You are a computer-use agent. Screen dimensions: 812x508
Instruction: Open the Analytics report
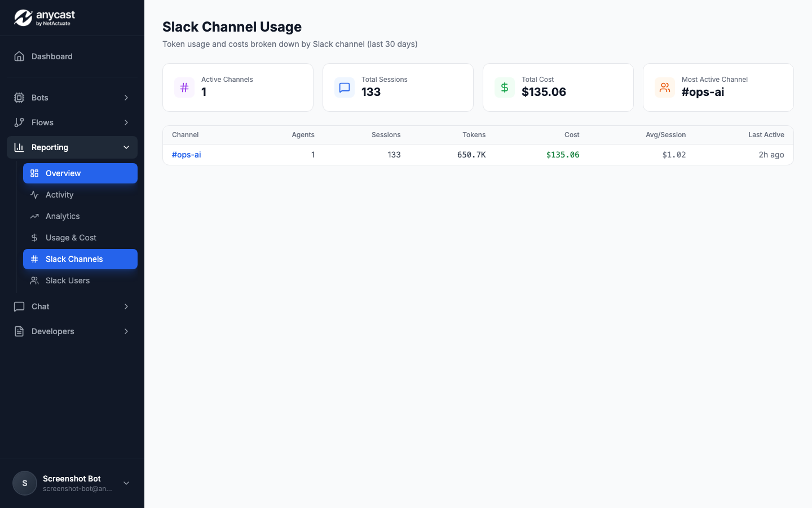point(80,216)
